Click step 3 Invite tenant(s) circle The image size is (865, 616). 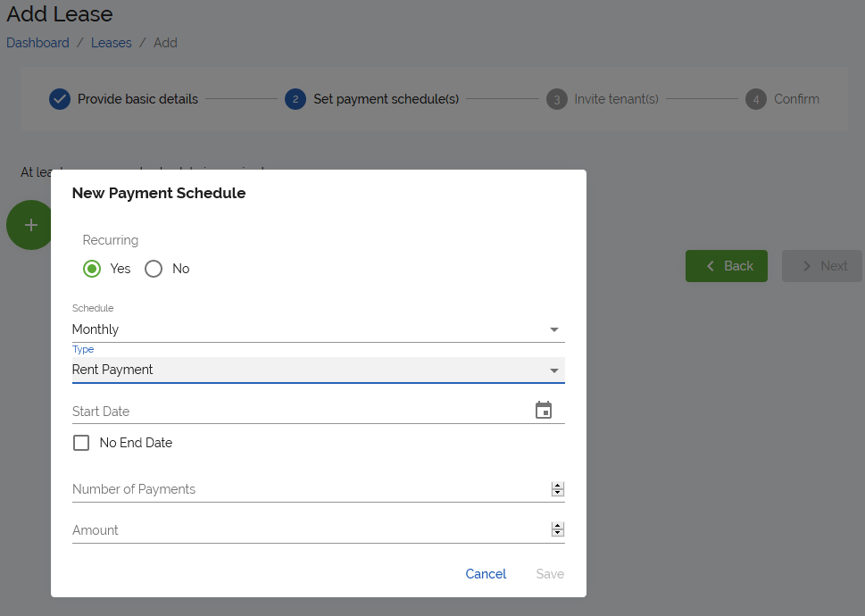[557, 99]
